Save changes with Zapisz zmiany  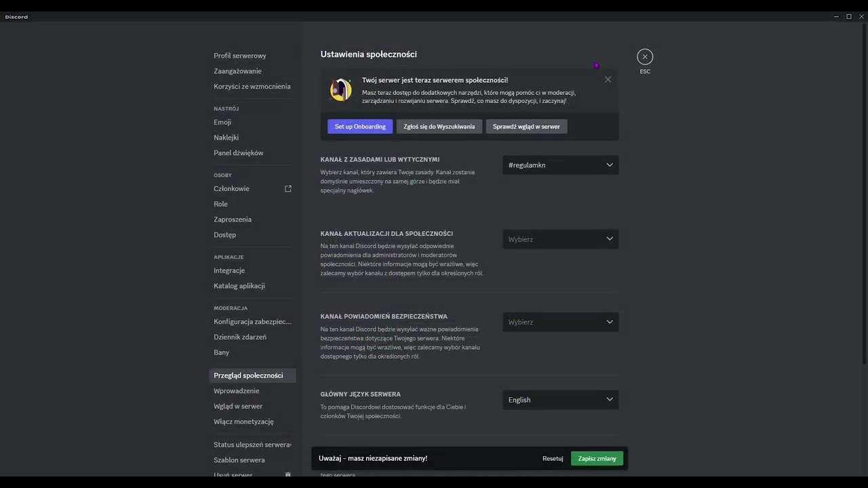tap(597, 458)
